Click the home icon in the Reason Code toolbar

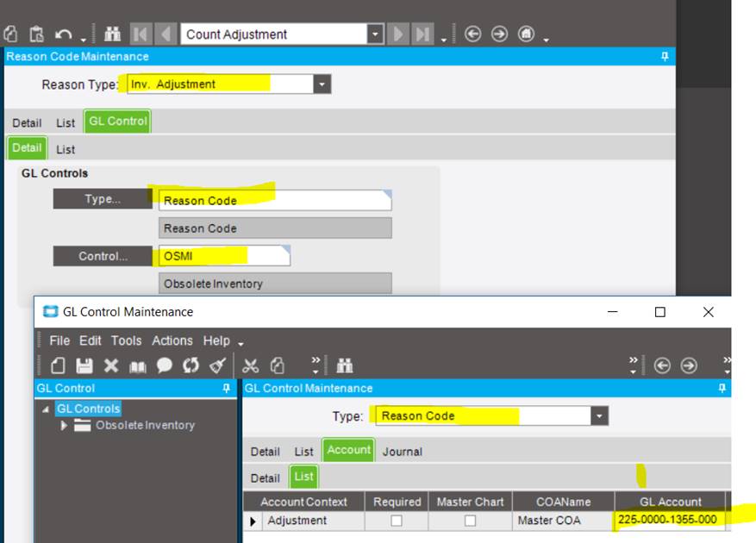(x=526, y=34)
